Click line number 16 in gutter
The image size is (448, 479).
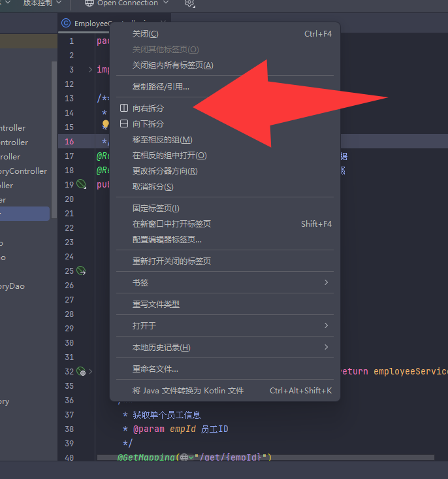(x=69, y=141)
